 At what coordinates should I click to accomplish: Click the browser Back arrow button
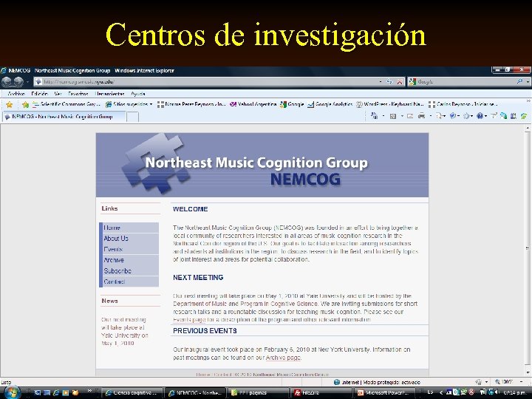click(x=7, y=82)
